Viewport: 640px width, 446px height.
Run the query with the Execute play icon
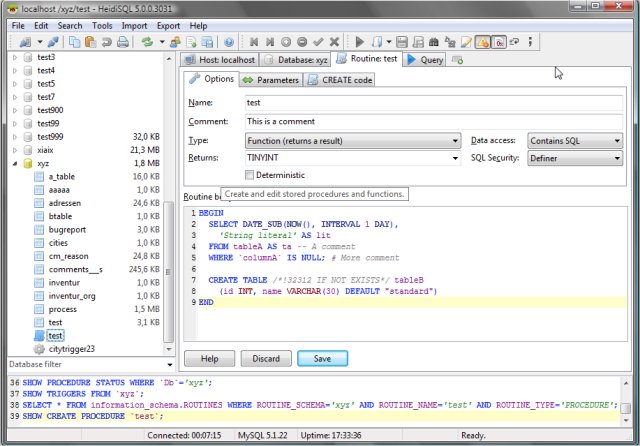pos(360,42)
